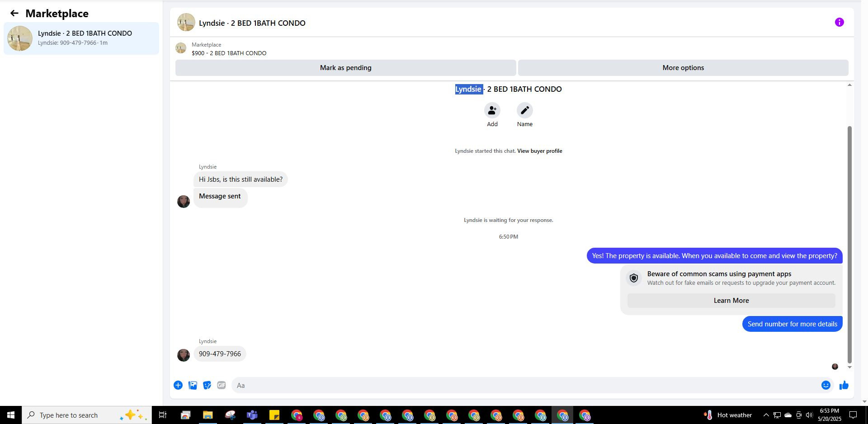This screenshot has height=424, width=868.
Task: Open the emoji picker
Action: tap(826, 385)
